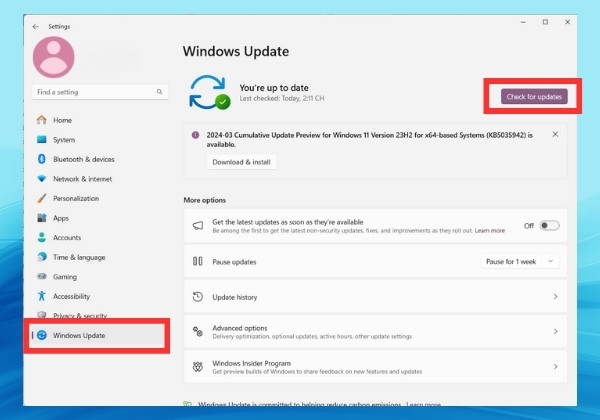The image size is (600, 420).
Task: Click the Update history chevron
Action: [x=555, y=296]
